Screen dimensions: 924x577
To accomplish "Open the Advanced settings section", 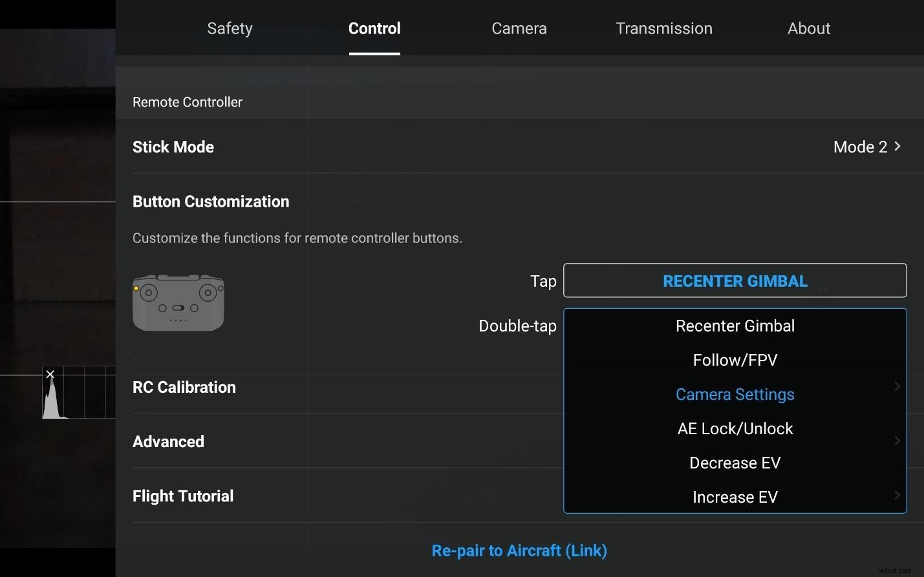I will point(168,441).
